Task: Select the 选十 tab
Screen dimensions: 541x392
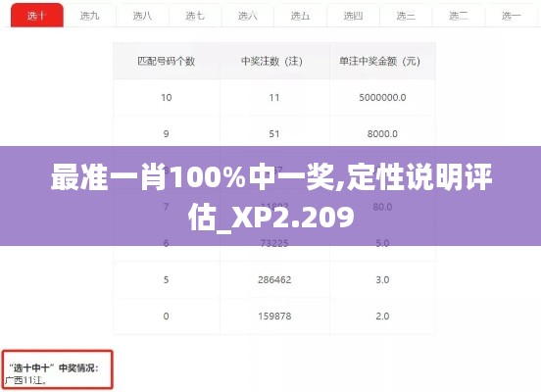Action: [37, 15]
